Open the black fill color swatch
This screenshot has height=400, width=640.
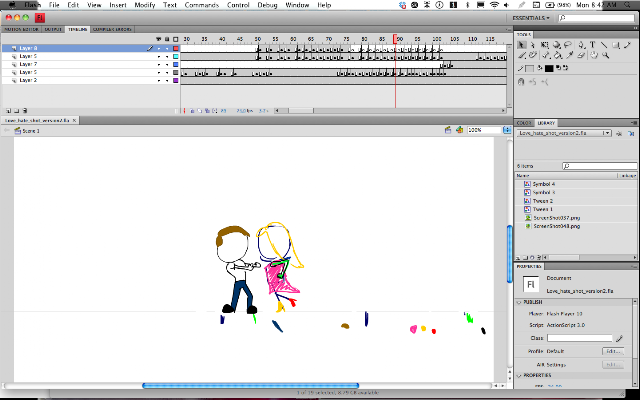(549, 68)
